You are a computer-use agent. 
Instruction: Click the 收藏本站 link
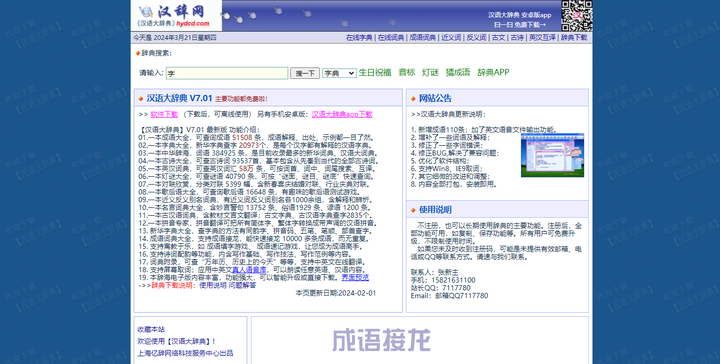pyautogui.click(x=151, y=330)
